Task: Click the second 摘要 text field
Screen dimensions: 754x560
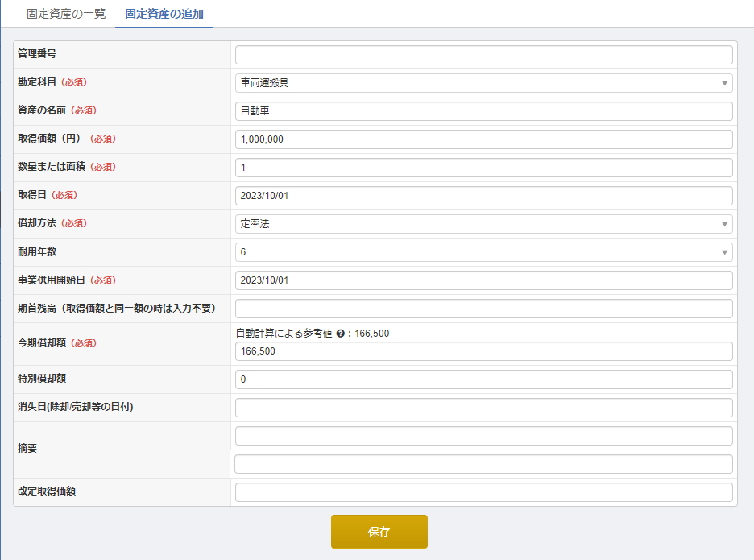Action: (483, 464)
